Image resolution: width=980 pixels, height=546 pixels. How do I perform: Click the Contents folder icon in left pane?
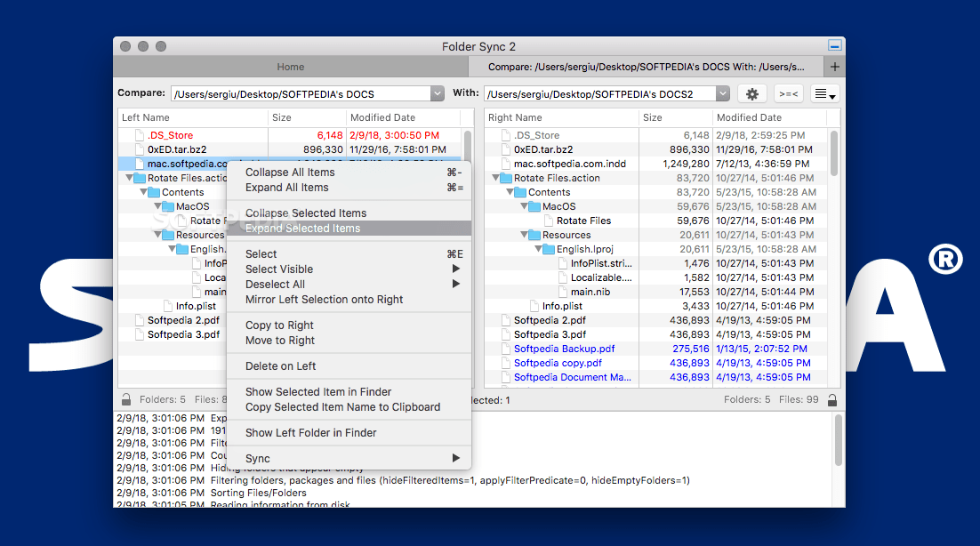(x=154, y=192)
